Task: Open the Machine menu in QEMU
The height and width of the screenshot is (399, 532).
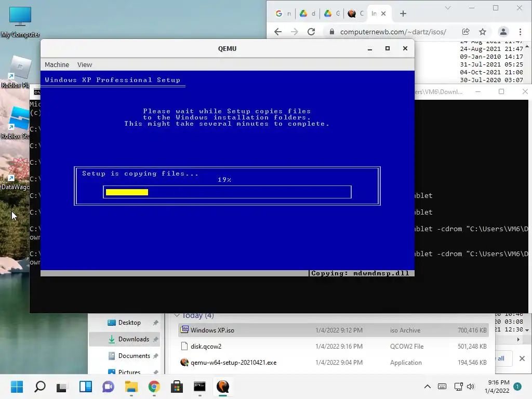Action: pyautogui.click(x=57, y=64)
